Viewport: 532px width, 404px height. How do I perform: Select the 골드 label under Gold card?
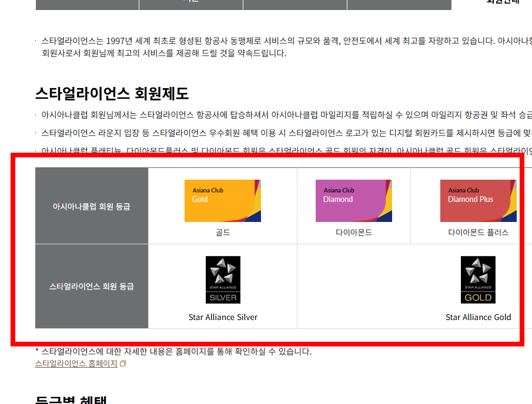click(223, 233)
